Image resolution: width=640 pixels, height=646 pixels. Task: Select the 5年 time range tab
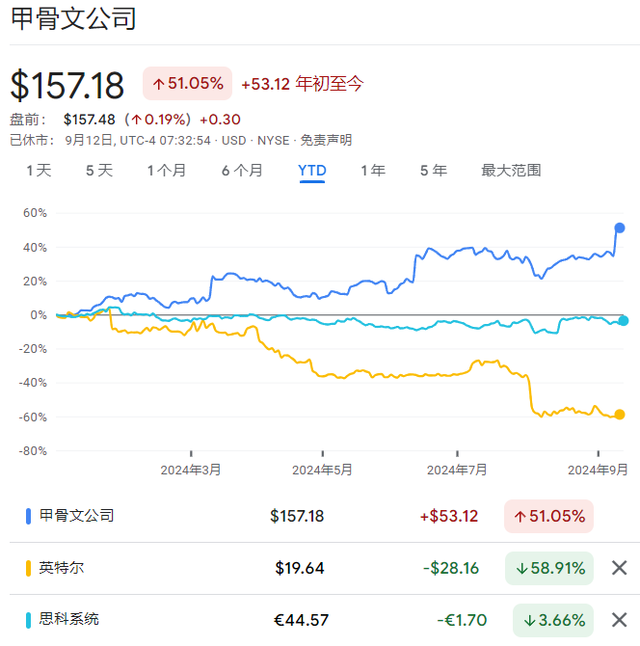pyautogui.click(x=433, y=170)
